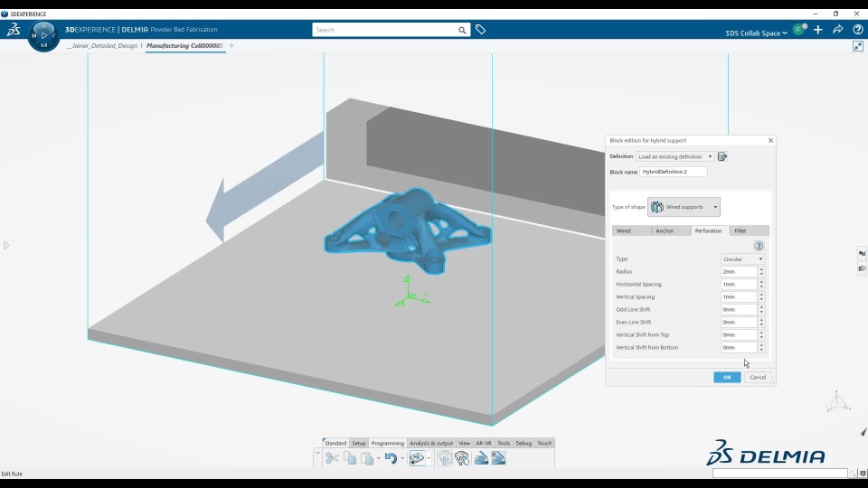This screenshot has height=488, width=868.
Task: Select the Perforation tab
Action: pyautogui.click(x=710, y=230)
